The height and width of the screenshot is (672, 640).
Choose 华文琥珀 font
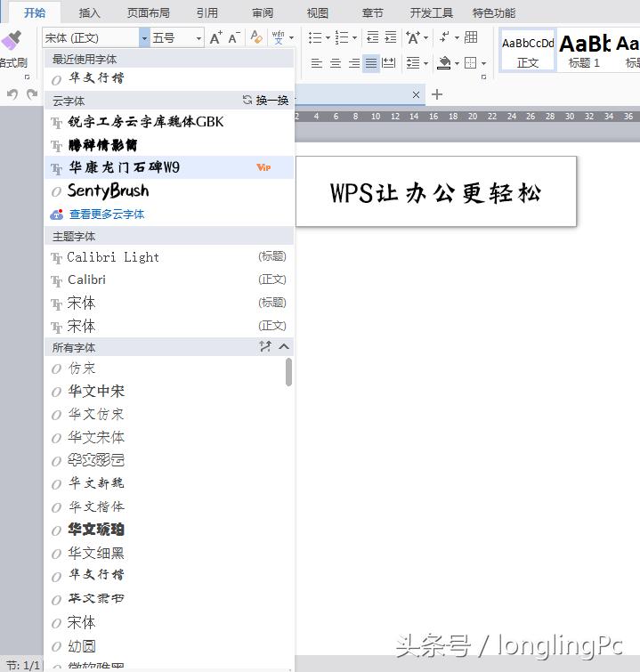(165, 530)
